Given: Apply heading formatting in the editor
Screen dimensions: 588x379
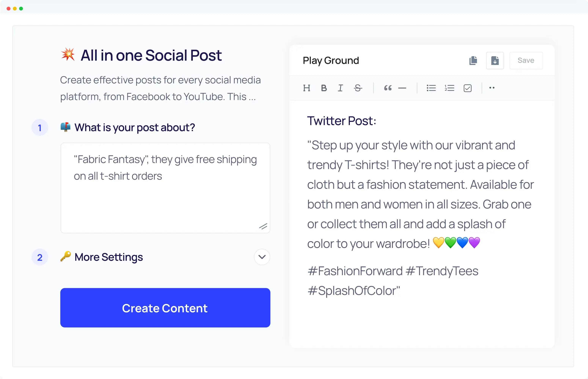Looking at the screenshot, I should click(x=307, y=88).
